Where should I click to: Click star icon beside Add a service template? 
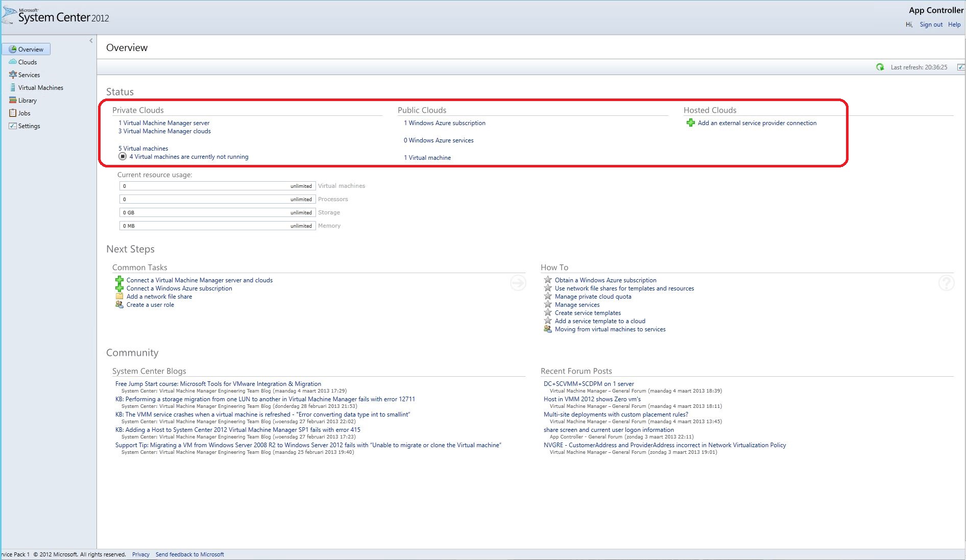[548, 321]
